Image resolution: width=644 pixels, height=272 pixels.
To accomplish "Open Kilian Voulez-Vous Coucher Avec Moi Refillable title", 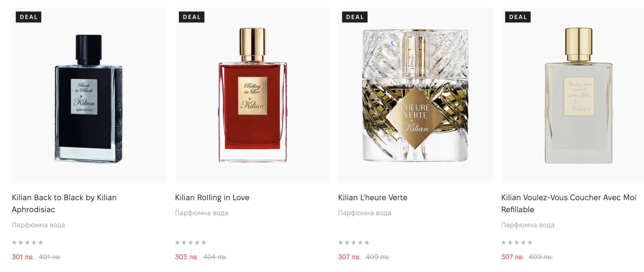I will click(x=569, y=203).
